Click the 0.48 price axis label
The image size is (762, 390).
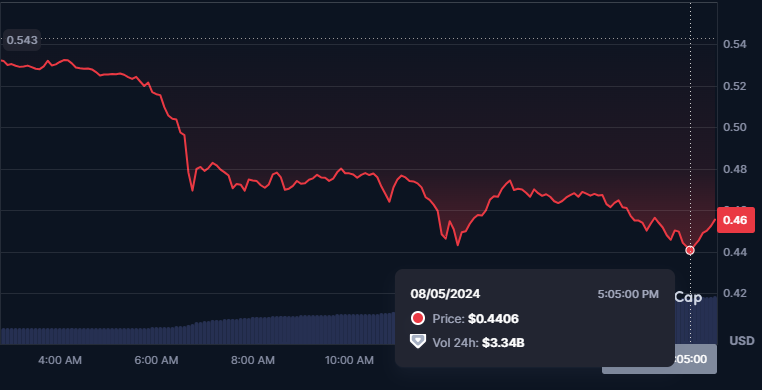pos(735,169)
